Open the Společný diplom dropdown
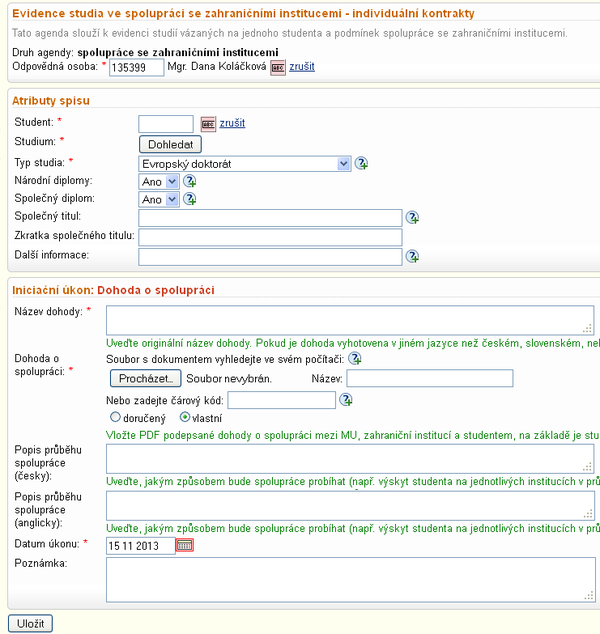Image resolution: width=600 pixels, height=634 pixels. pyautogui.click(x=159, y=199)
